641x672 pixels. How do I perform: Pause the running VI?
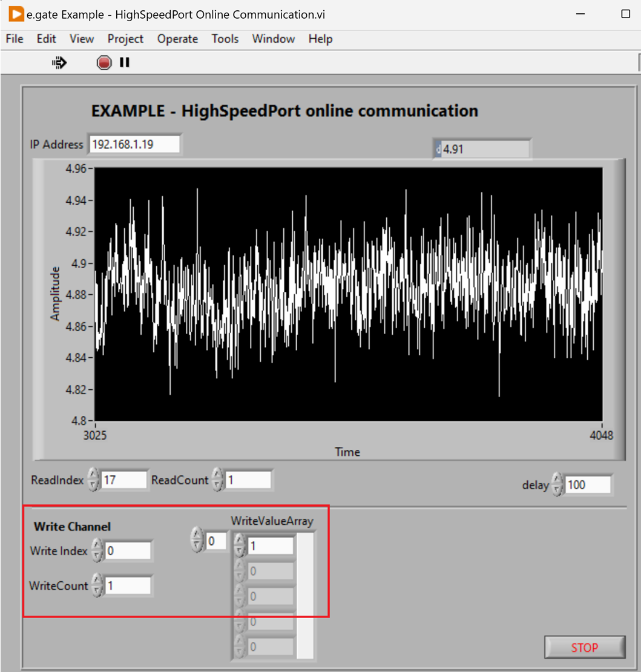click(125, 62)
